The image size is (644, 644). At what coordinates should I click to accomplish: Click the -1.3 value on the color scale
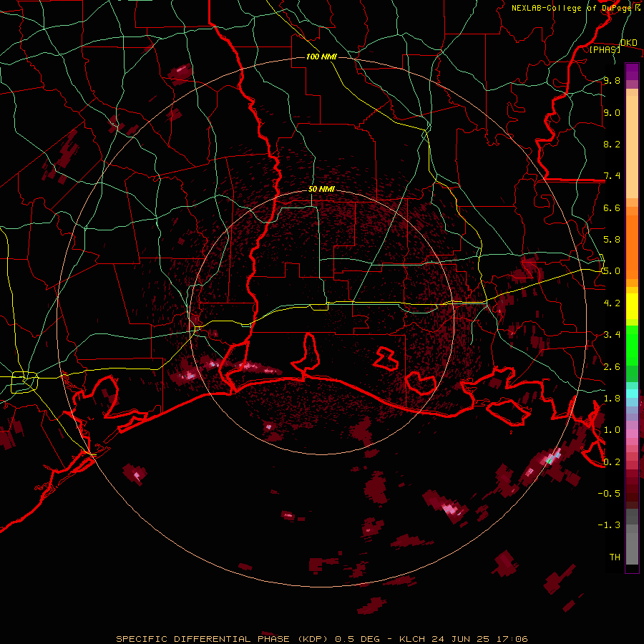pyautogui.click(x=609, y=525)
